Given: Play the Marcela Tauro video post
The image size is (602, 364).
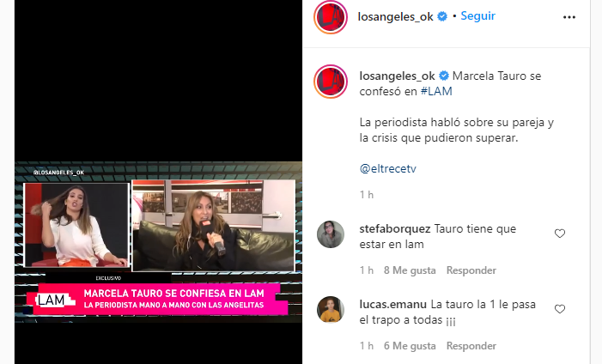Looking at the screenshot, I should [x=158, y=182].
